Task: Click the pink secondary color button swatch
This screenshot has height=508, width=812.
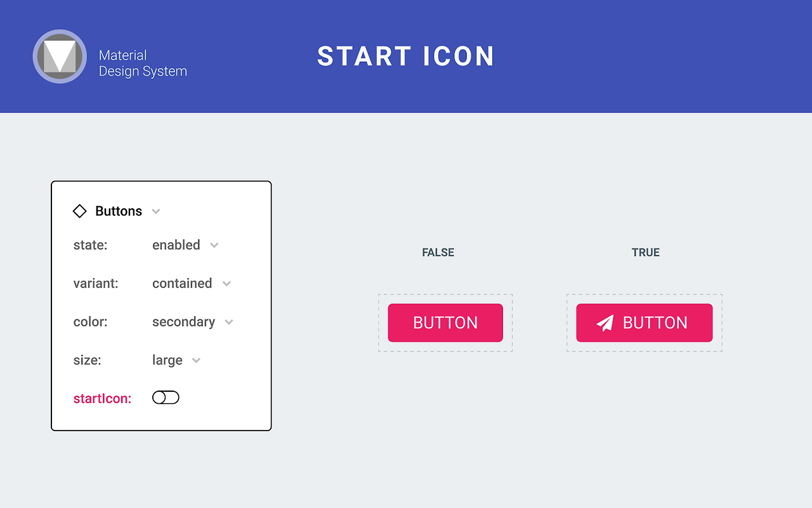Action: (x=445, y=323)
